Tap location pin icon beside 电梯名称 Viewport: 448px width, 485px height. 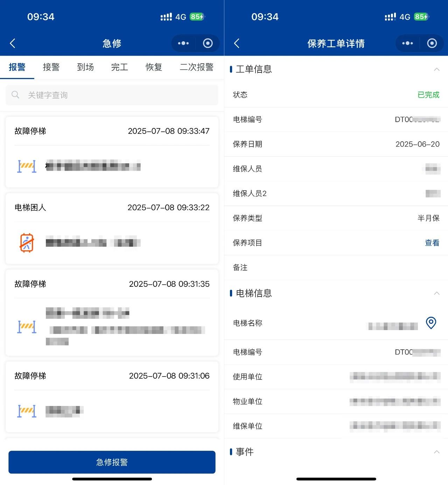pos(431,323)
